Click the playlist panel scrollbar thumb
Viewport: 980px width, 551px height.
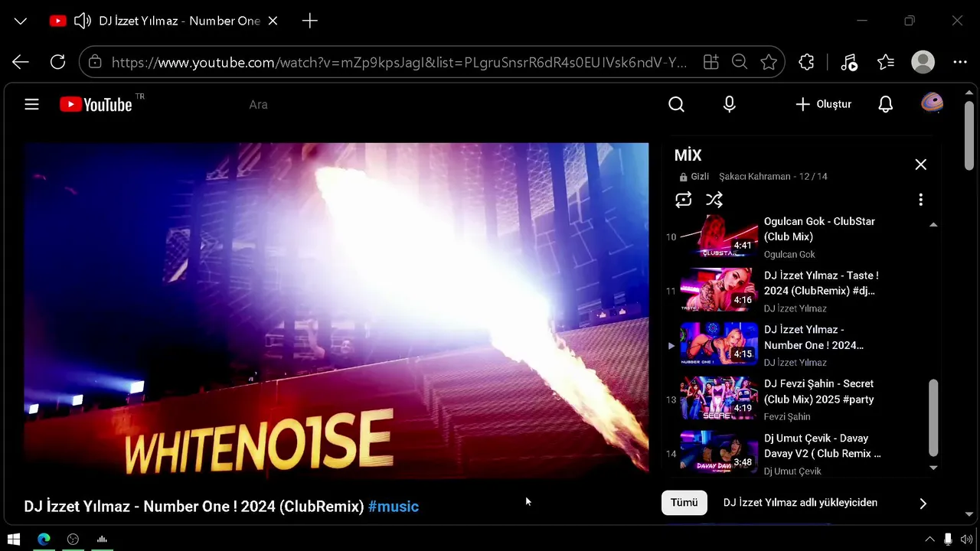click(x=933, y=417)
